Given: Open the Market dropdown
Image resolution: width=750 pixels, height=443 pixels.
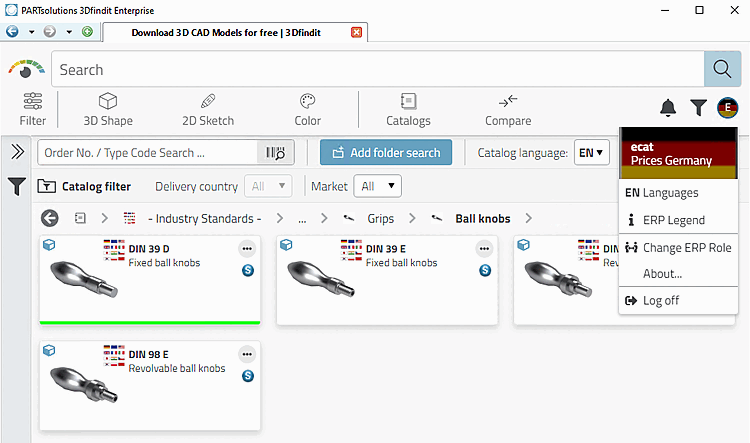Looking at the screenshot, I should [x=379, y=186].
